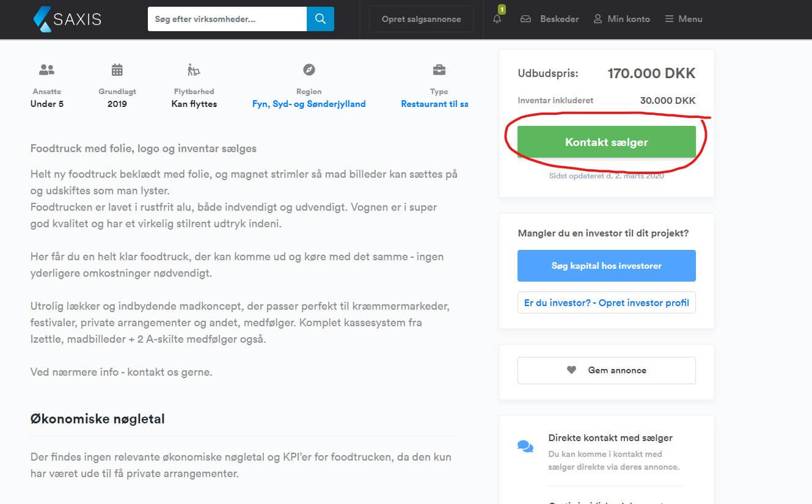The height and width of the screenshot is (504, 812).
Task: Open notifications bell icon
Action: pos(497,19)
